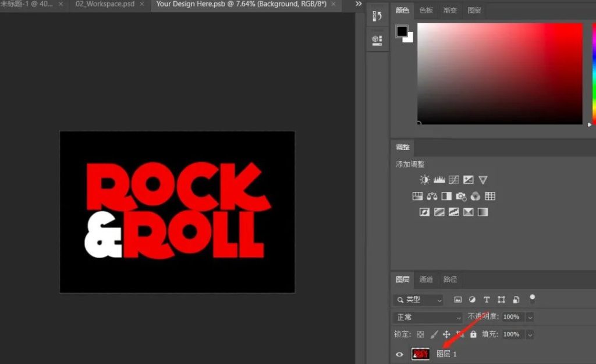Add a Brightness/Contrast adjustment

(x=424, y=180)
